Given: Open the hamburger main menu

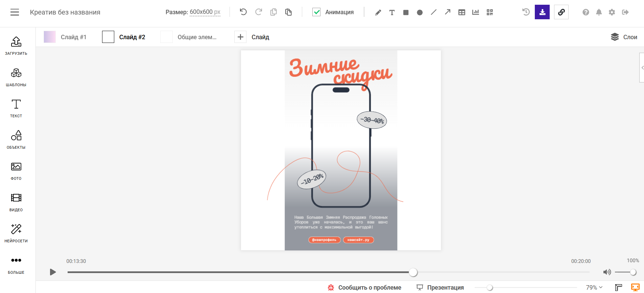Looking at the screenshot, I should 15,13.
